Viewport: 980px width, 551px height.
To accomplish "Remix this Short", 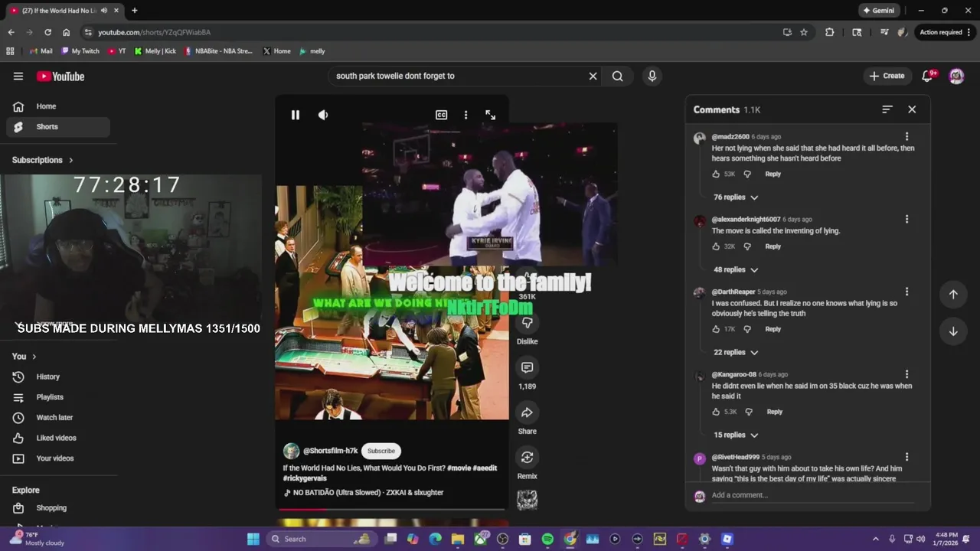I will tap(527, 458).
